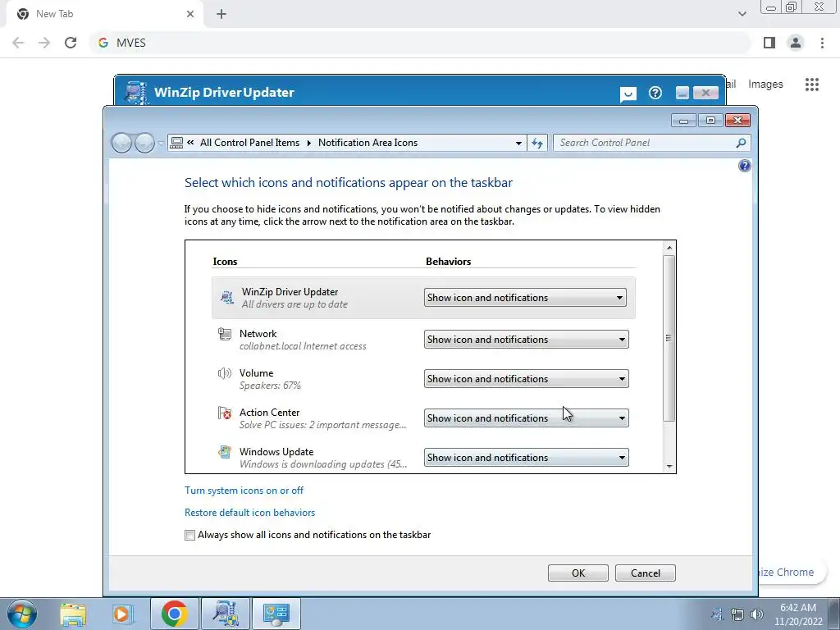Click the Behaviors column header
840x630 pixels.
tap(449, 262)
